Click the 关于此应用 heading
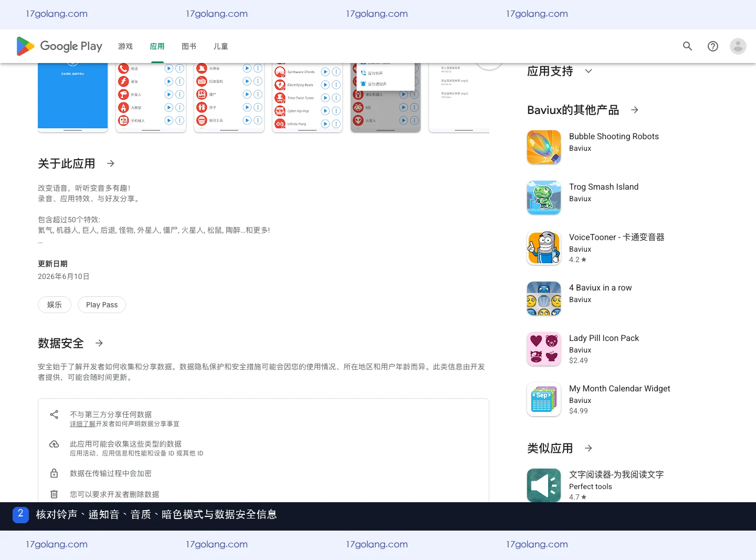This screenshot has height=560, width=756. tap(66, 163)
